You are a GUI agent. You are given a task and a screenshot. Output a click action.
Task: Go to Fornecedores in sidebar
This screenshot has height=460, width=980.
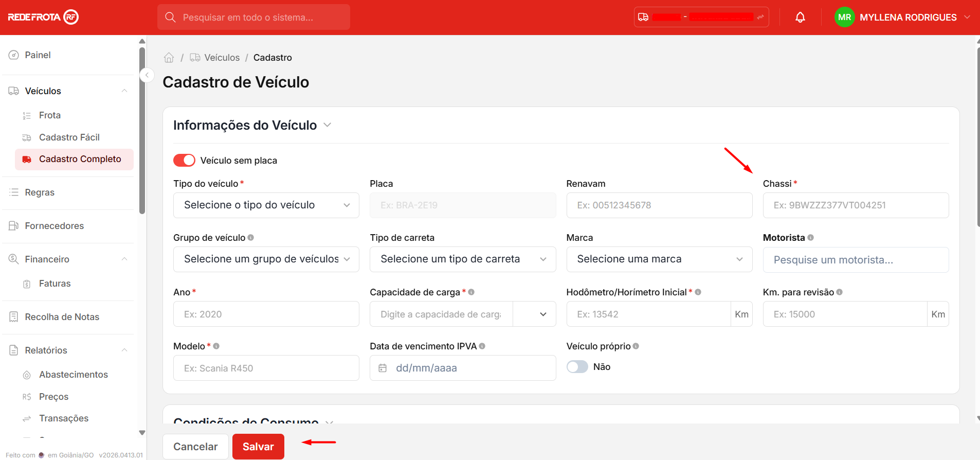coord(54,226)
